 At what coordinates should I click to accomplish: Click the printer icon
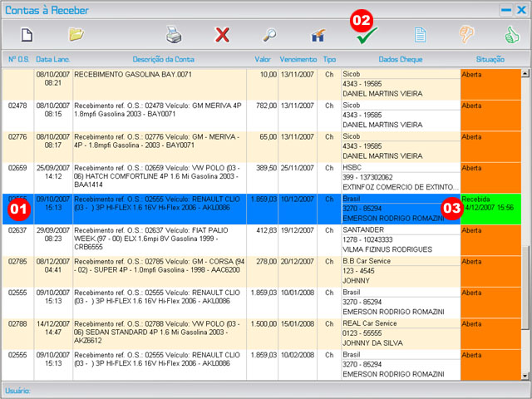tap(173, 35)
